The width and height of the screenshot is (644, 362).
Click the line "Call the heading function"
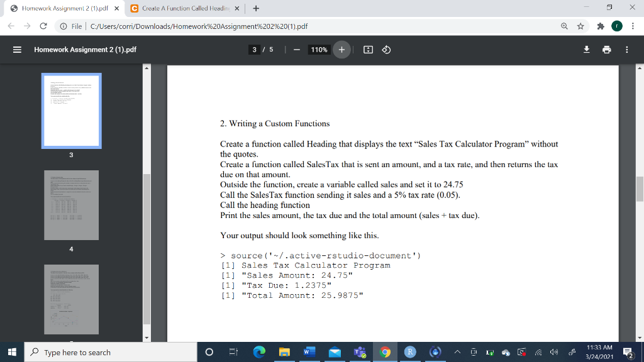click(x=265, y=206)
